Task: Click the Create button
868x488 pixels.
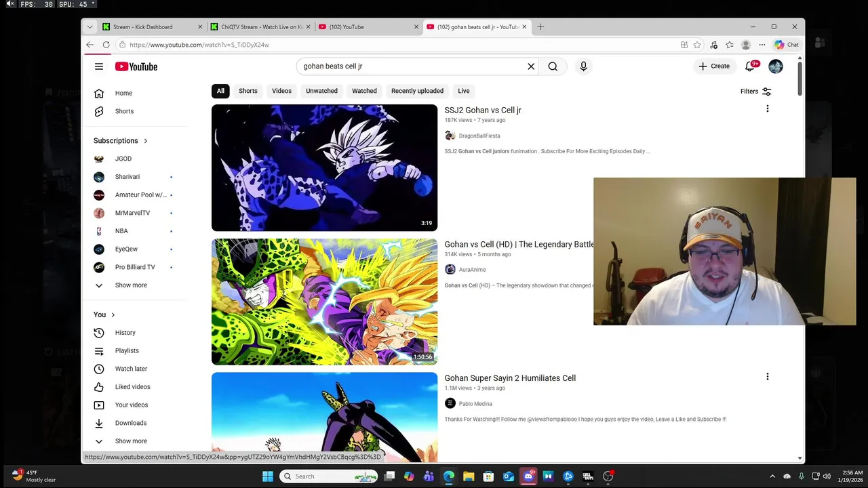Action: pyautogui.click(x=714, y=66)
